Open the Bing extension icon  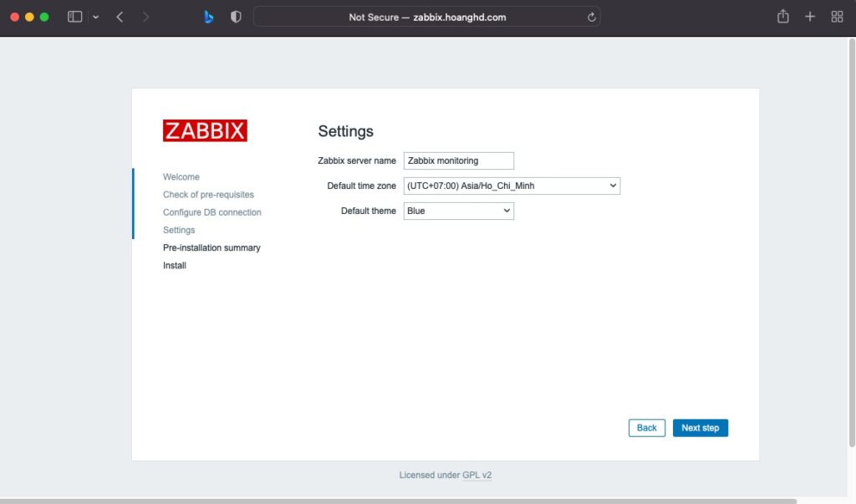click(208, 17)
